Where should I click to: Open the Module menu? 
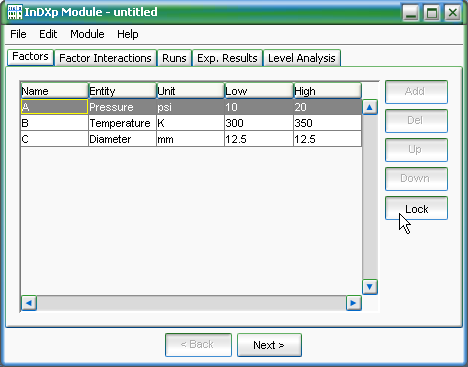(87, 34)
